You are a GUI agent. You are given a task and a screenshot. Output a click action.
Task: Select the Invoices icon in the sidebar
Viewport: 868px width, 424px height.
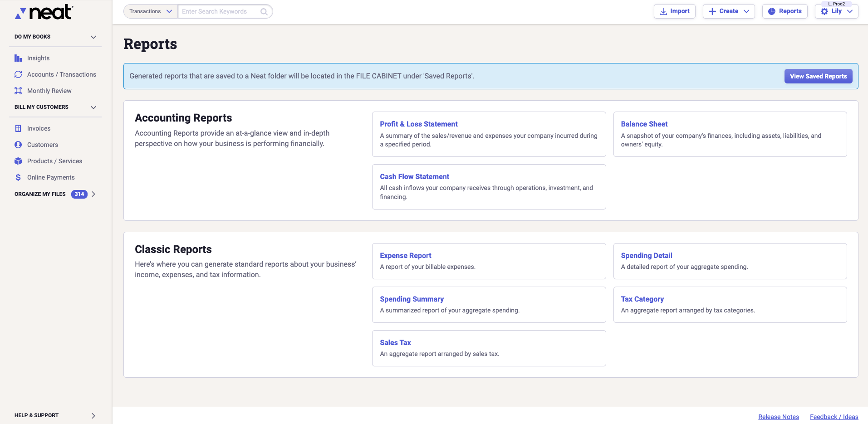click(x=18, y=128)
